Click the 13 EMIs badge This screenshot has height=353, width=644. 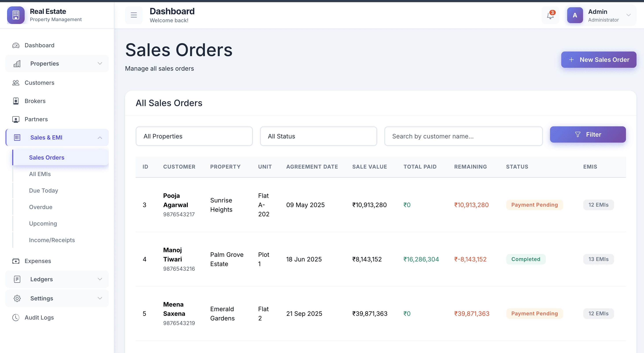coord(598,259)
